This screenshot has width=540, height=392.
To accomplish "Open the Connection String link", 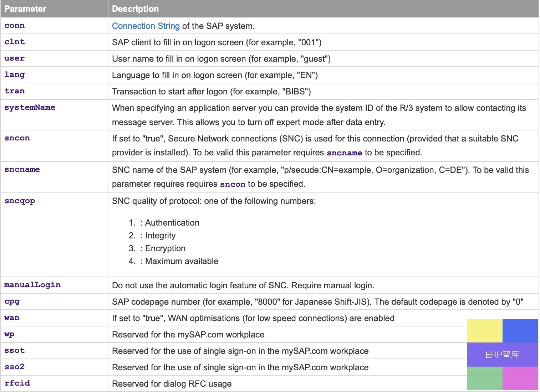I will click(x=146, y=26).
